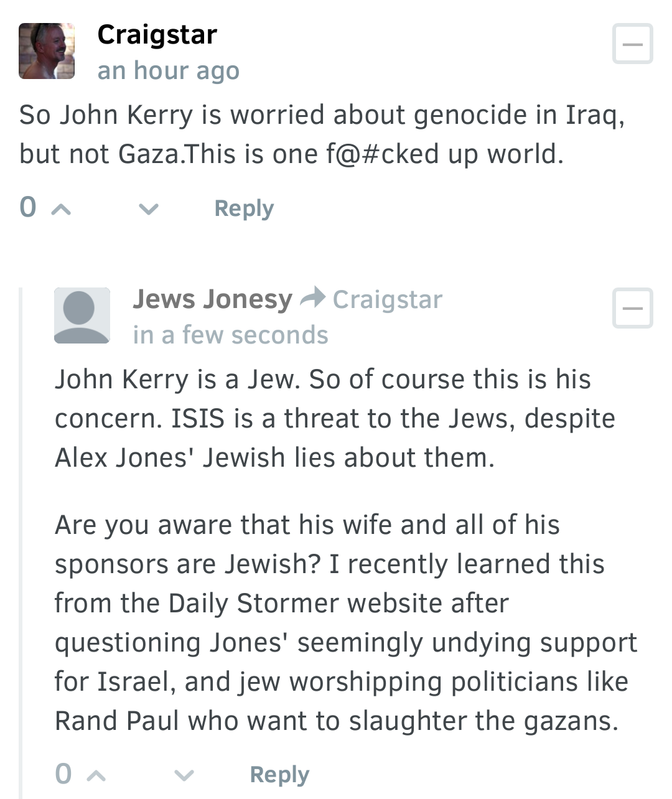This screenshot has width=672, height=799.
Task: Open Jews Jonesy username profile link
Action: [212, 299]
